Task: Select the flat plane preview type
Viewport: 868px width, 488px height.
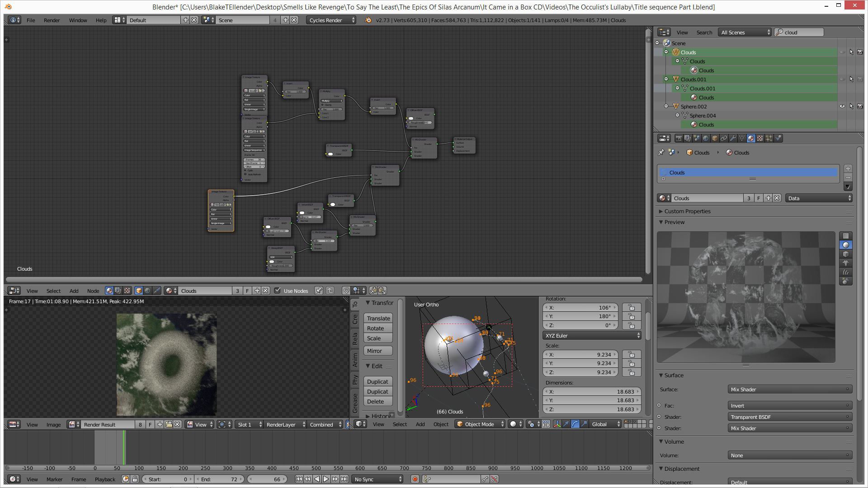Action: (x=846, y=236)
